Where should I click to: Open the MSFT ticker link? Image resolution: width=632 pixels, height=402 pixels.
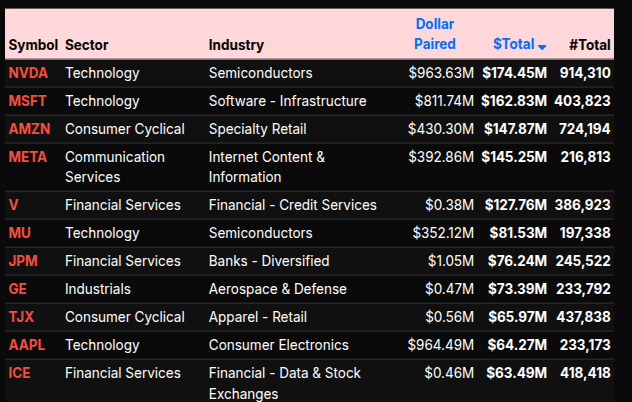click(27, 101)
